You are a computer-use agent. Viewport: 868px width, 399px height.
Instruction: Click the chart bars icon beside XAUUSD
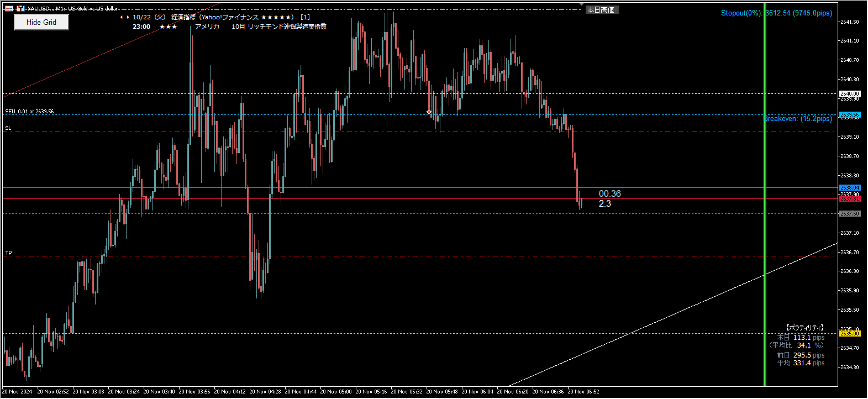pyautogui.click(x=20, y=8)
